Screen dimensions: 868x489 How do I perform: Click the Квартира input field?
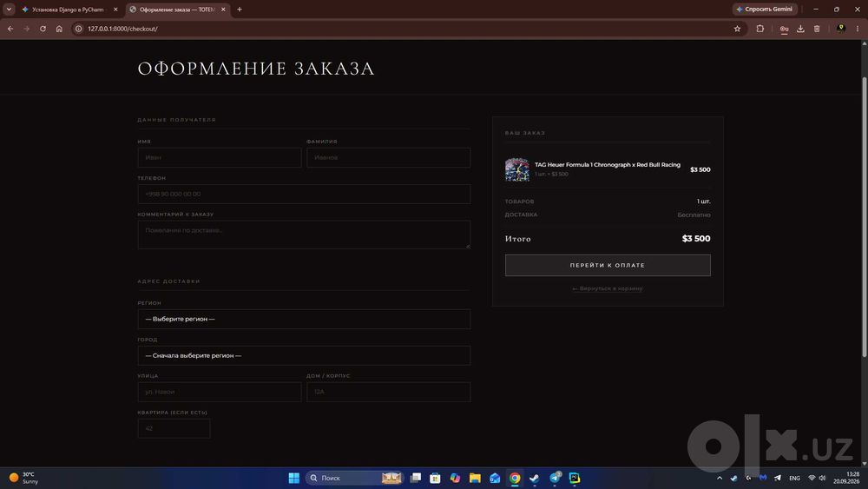174,429
